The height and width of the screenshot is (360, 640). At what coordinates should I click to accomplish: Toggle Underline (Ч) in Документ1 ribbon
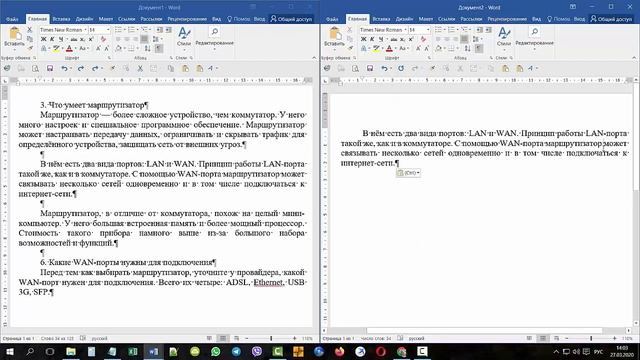(x=61, y=39)
